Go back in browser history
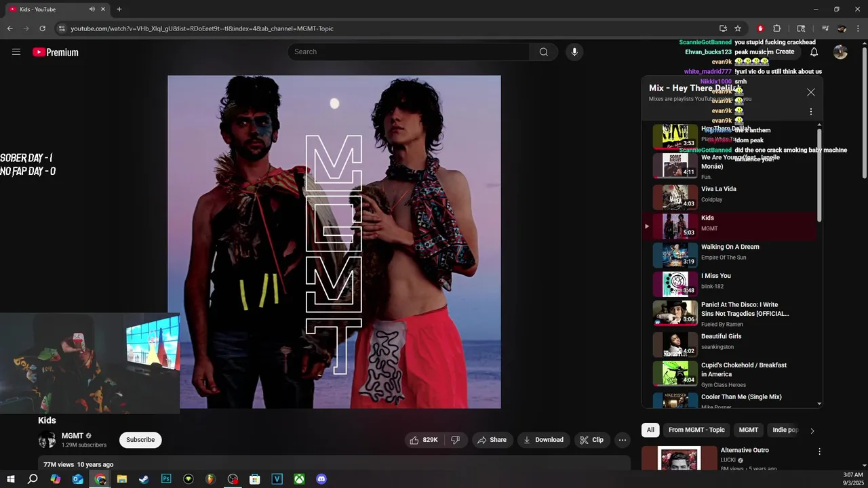Screen dimensions: 868x488 click(x=10, y=28)
